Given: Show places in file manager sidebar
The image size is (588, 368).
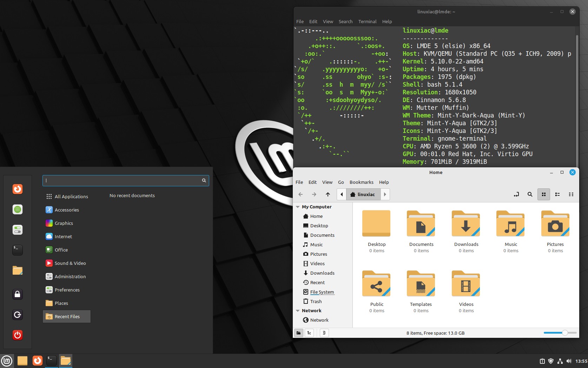Looking at the screenshot, I should (x=299, y=333).
